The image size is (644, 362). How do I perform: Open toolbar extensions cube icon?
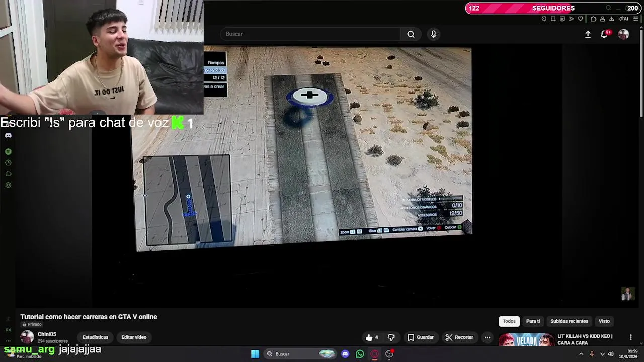[x=593, y=19]
